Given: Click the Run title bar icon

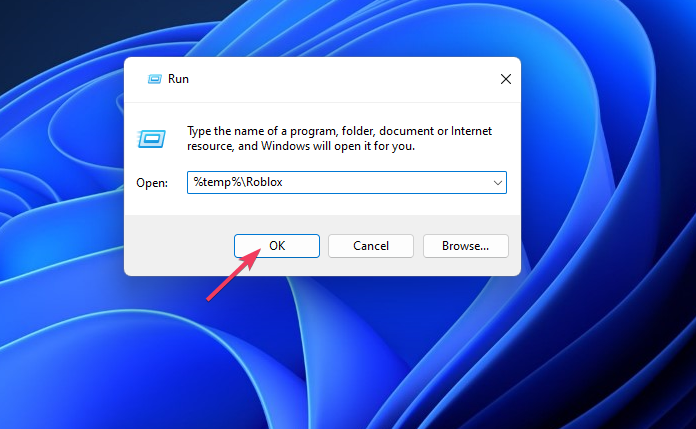Looking at the screenshot, I should 154,79.
